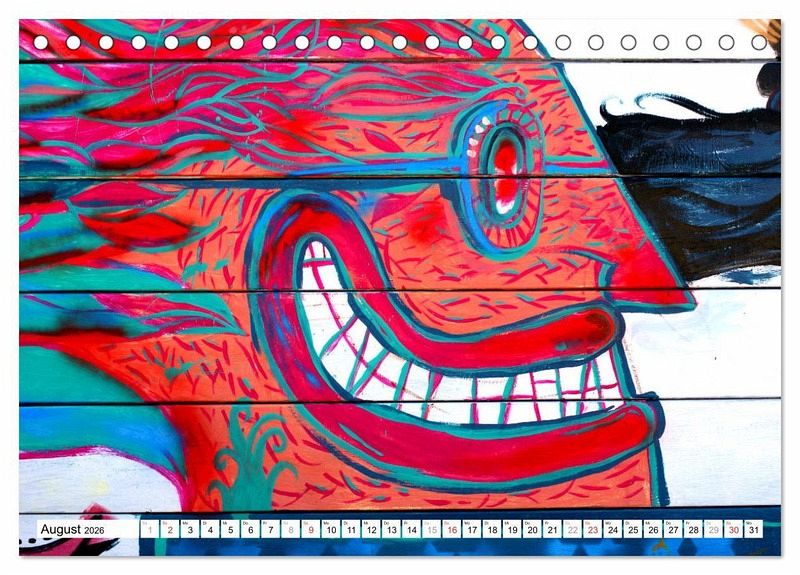Select day 2 in the calendar strip
Image resolution: width=800 pixels, height=575 pixels.
point(170,529)
